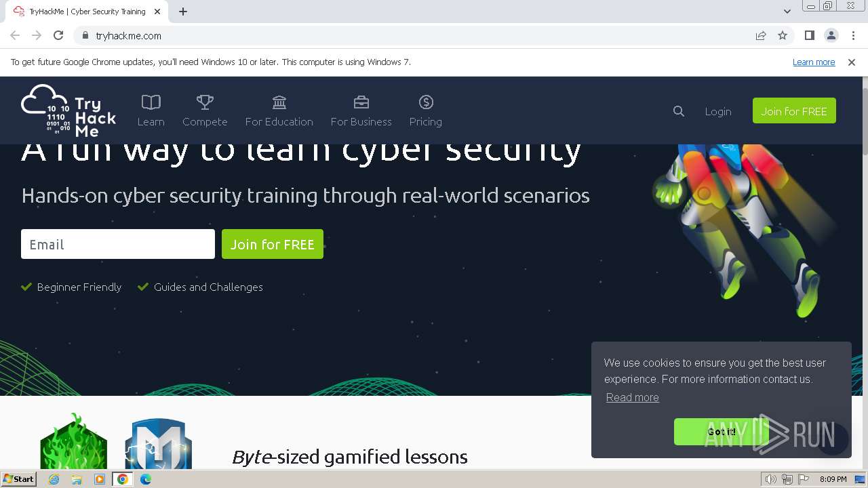Click the site search magnifier icon

click(x=679, y=111)
